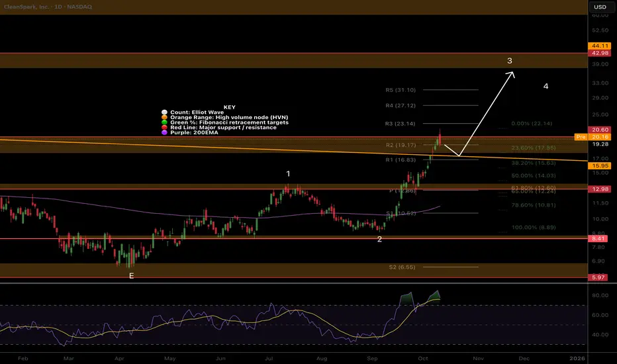Click the Dec label on time axis
The height and width of the screenshot is (364, 617).
click(524, 359)
